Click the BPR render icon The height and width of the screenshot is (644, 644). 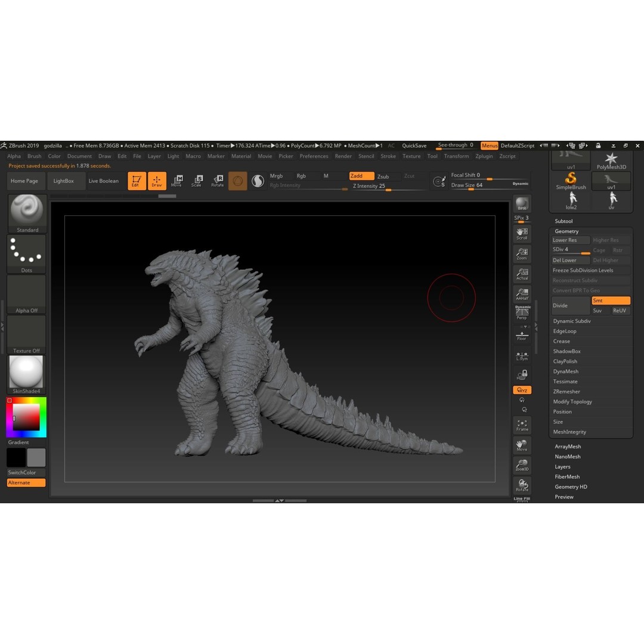click(x=522, y=204)
